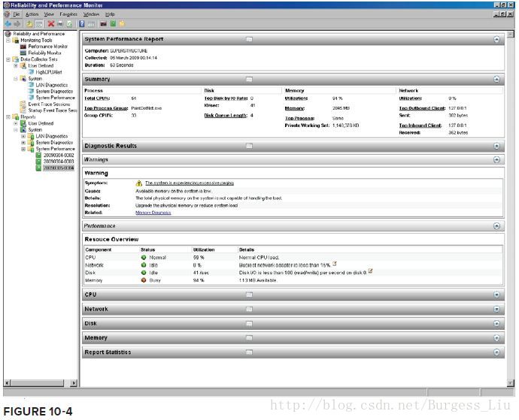Expand the Memory section with its chevron
Screen dimensions: 519x420
(x=496, y=338)
